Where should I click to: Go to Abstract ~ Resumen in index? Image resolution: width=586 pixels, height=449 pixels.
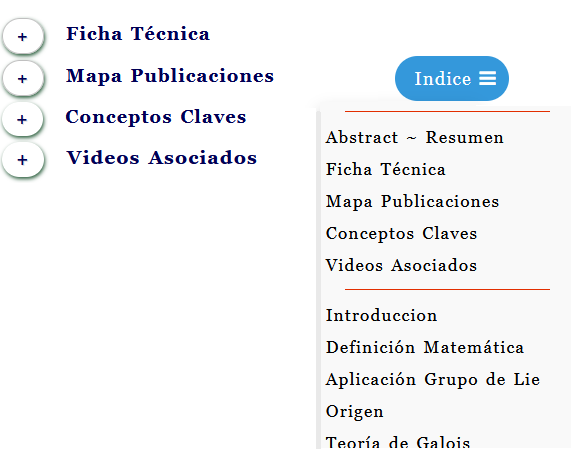tap(414, 138)
